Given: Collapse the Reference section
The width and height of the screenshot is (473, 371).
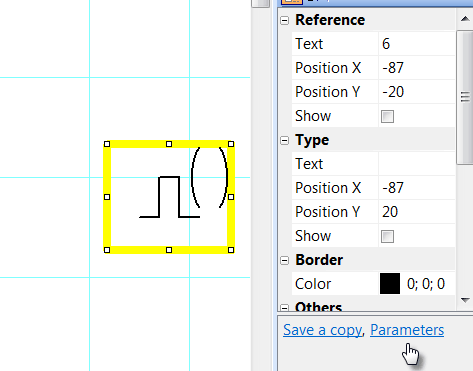Looking at the screenshot, I should coord(284,21).
